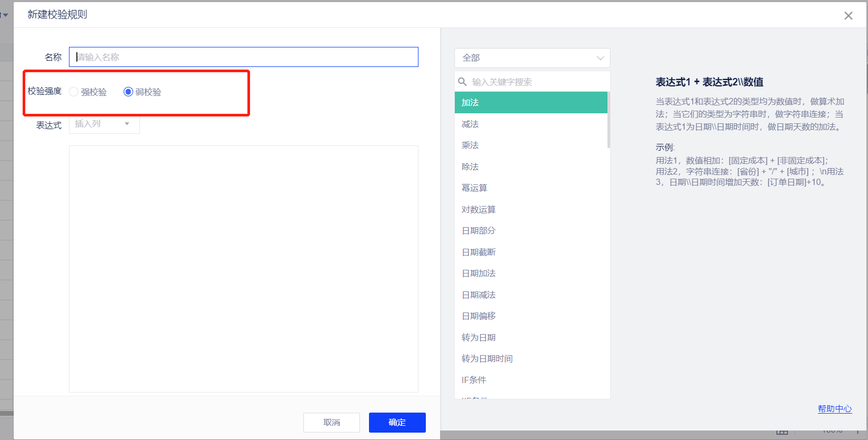
Task: Select the 弱校验 radio button
Action: tap(128, 92)
